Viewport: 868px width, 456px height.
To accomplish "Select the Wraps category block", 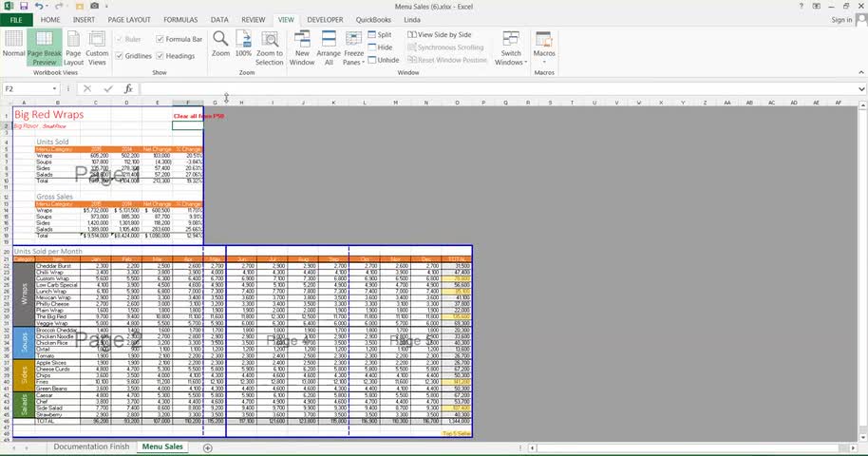I will pyautogui.click(x=24, y=294).
